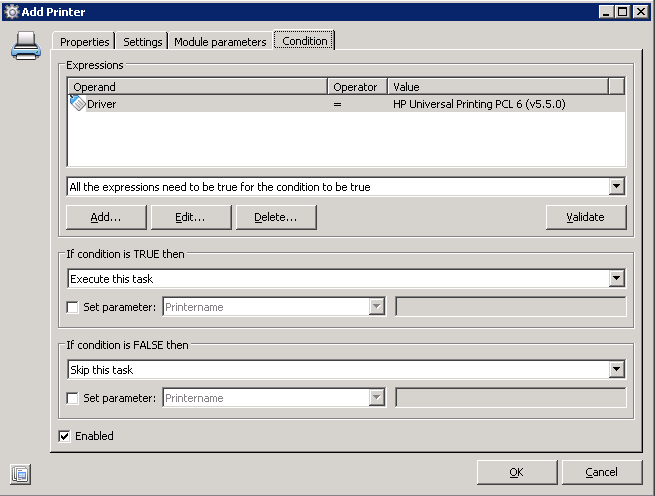Minimize the Add Printer dialog

pos(607,12)
